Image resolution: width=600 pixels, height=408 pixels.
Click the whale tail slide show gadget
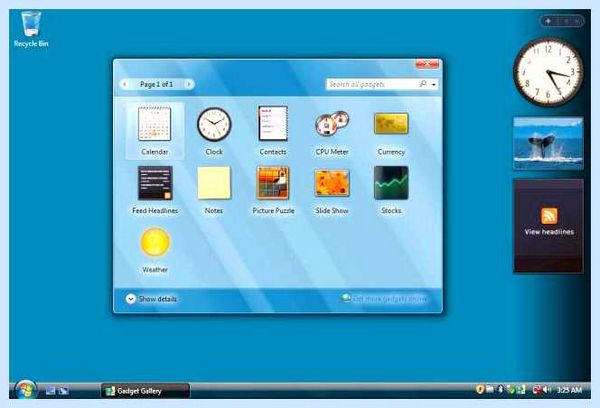[548, 144]
